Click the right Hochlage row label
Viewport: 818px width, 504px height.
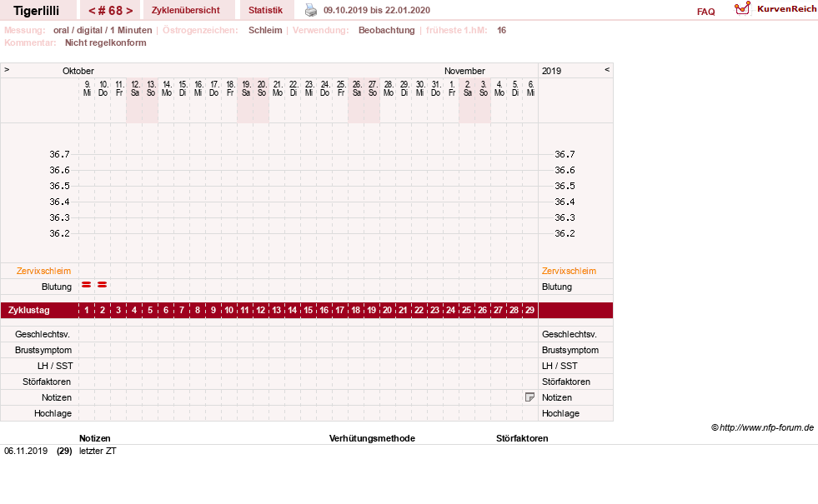pos(560,413)
